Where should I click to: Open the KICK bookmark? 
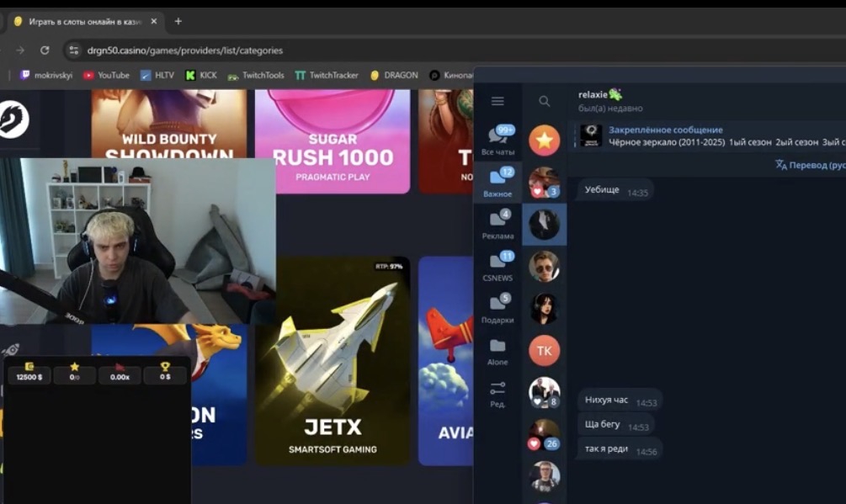click(x=200, y=76)
